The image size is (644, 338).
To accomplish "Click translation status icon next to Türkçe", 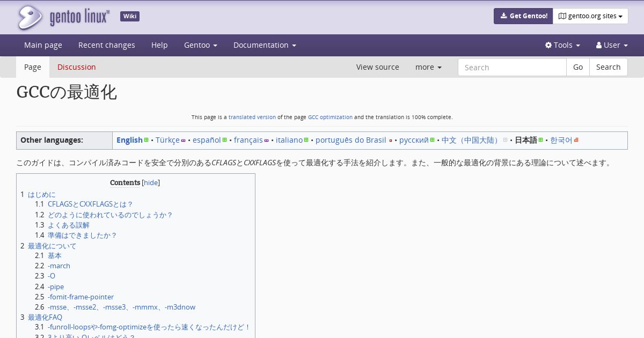I will [x=184, y=140].
